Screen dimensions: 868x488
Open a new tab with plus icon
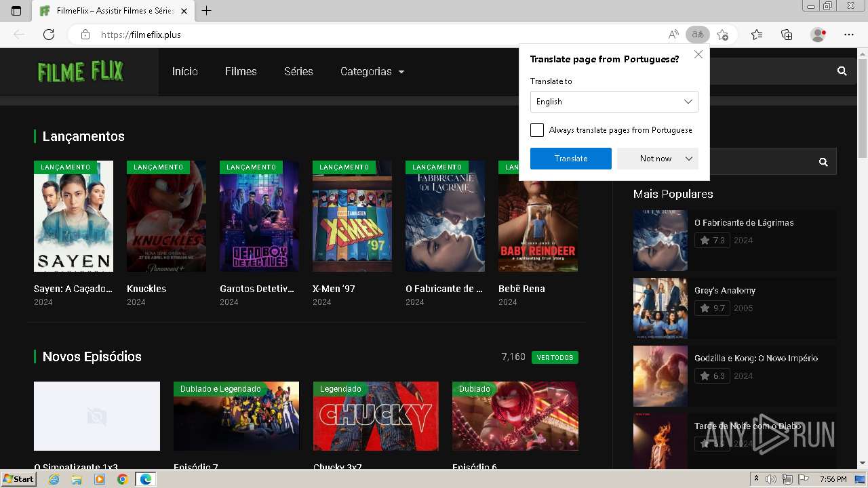tap(207, 11)
